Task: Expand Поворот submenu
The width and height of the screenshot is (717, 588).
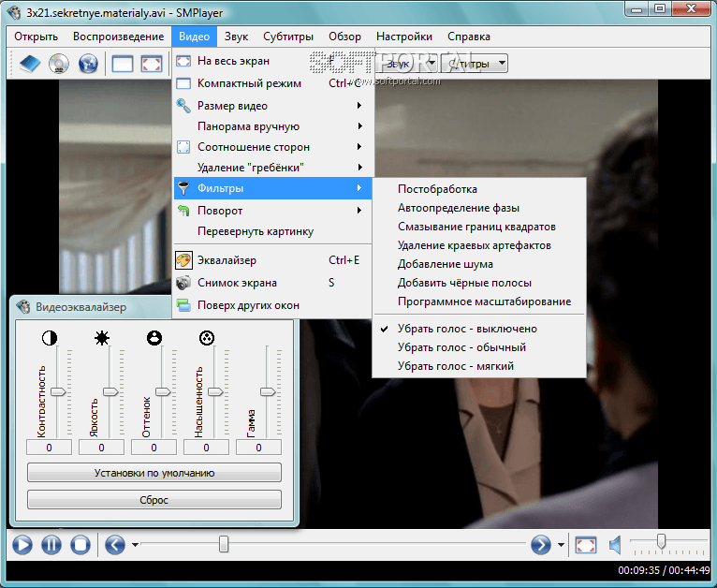Action: [x=272, y=211]
